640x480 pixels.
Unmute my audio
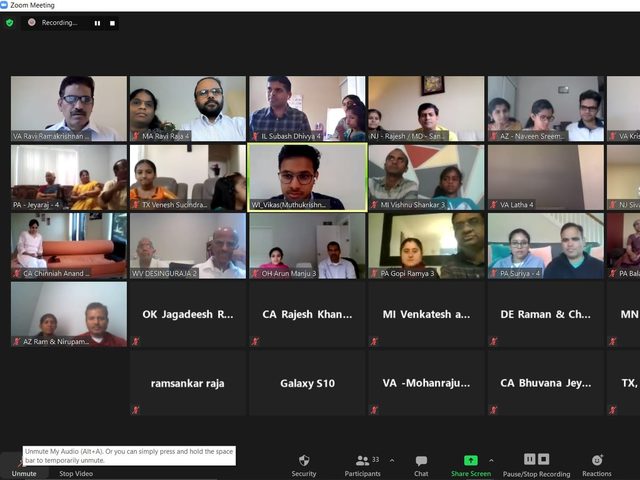24,469
